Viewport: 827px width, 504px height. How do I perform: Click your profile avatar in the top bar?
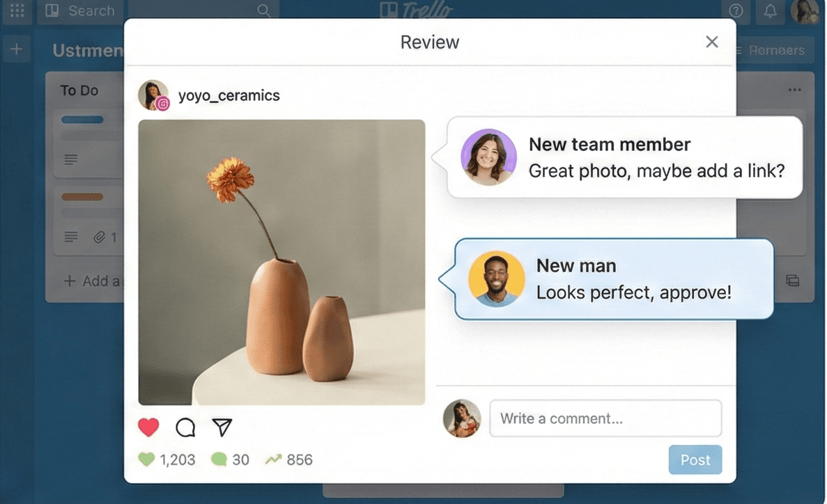805,11
